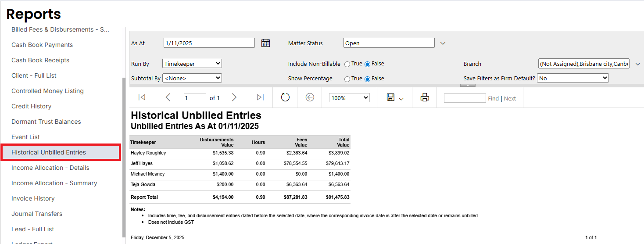Click the Find link in toolbar
Image resolution: width=644 pixels, height=244 pixels.
(493, 98)
